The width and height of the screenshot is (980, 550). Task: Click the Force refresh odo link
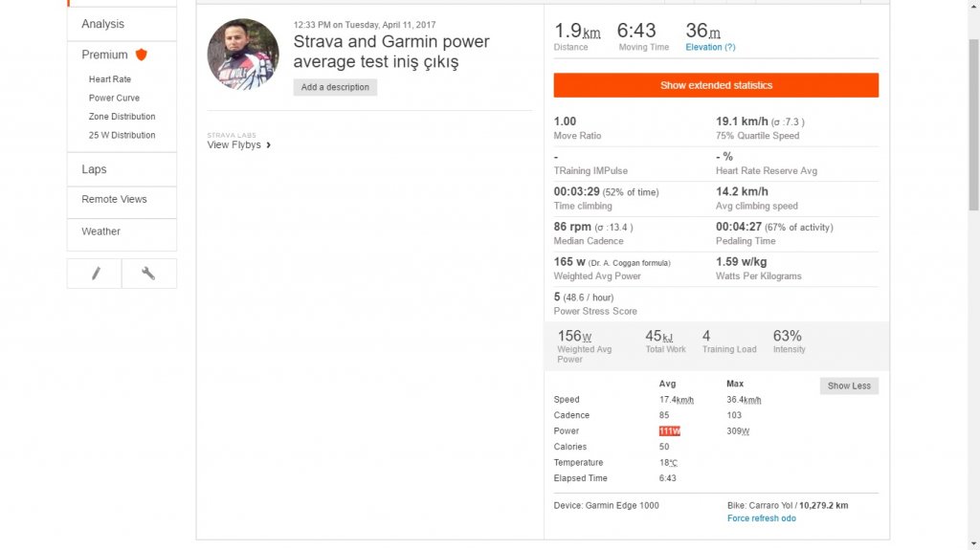tap(761, 518)
